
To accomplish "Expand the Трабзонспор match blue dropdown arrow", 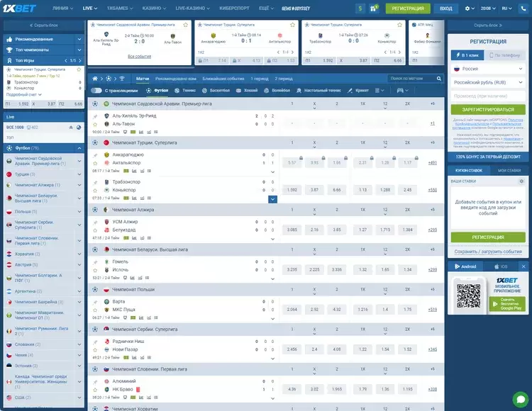I will [272, 199].
